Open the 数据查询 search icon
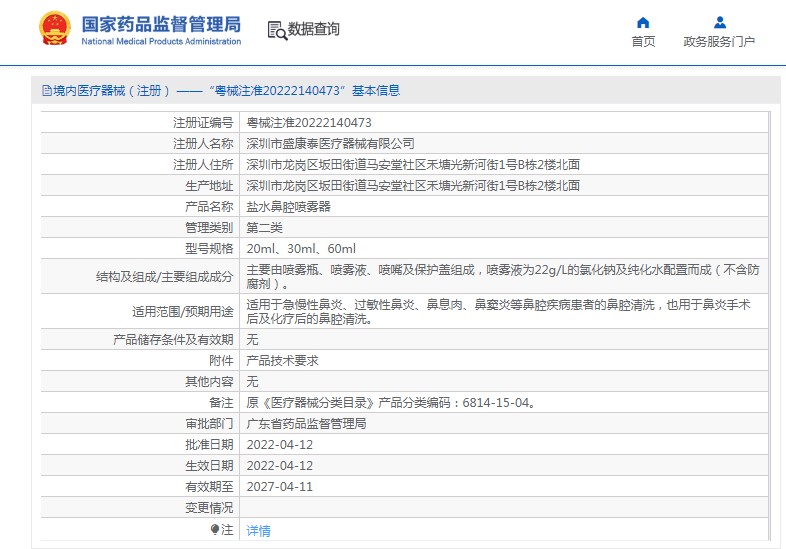 pyautogui.click(x=277, y=30)
